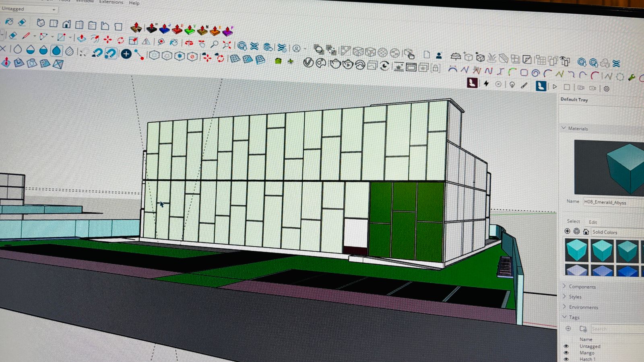Switch to Front house view
The width and height of the screenshot is (644, 362).
(x=66, y=24)
